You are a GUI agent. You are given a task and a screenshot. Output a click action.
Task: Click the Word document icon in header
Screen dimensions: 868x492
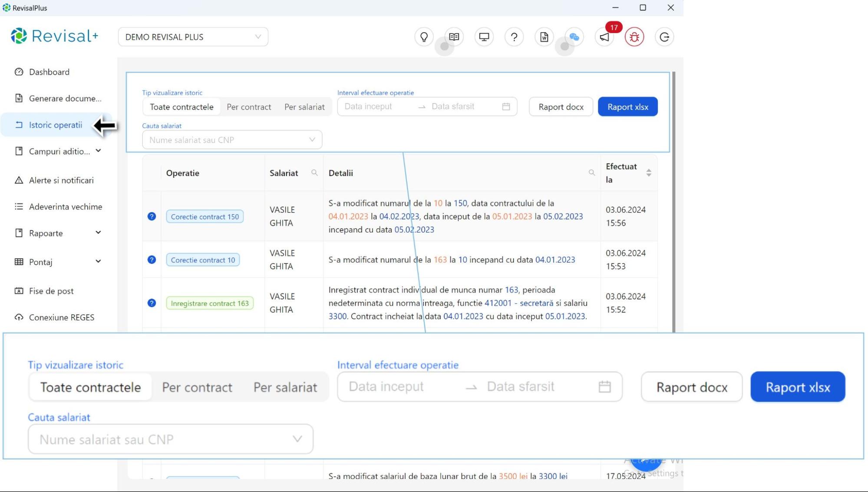click(544, 37)
